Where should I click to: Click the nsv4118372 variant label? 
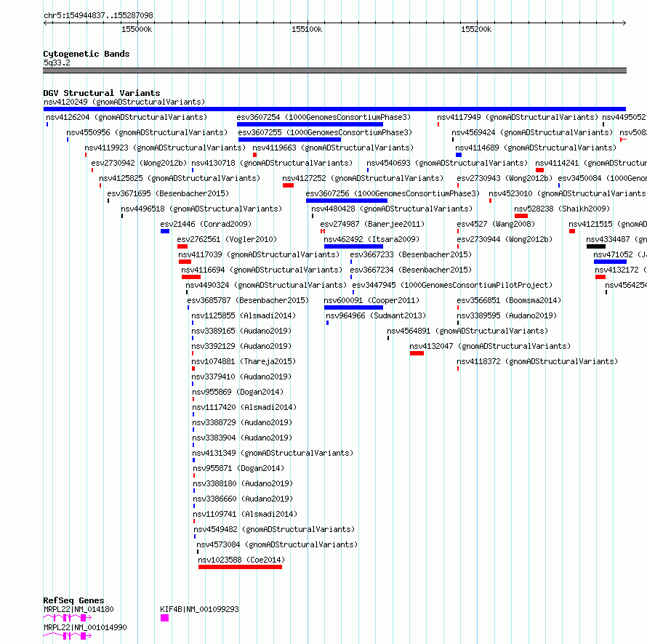537,361
